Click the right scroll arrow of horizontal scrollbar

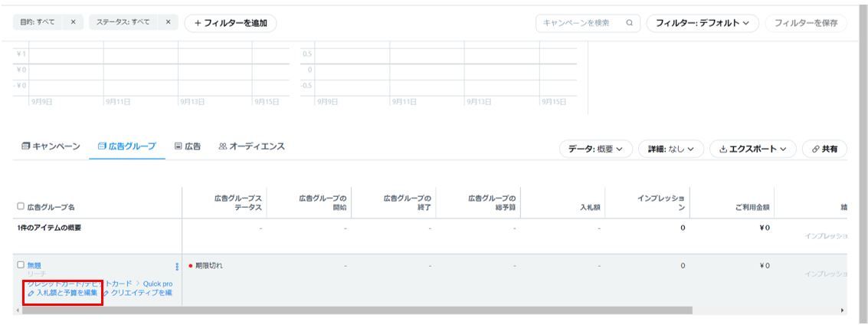[843, 310]
